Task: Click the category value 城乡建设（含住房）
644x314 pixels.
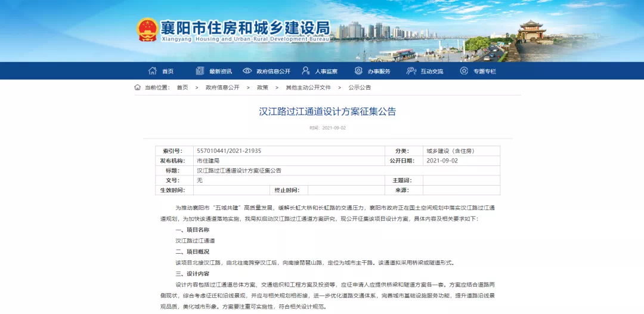Action: [451, 151]
